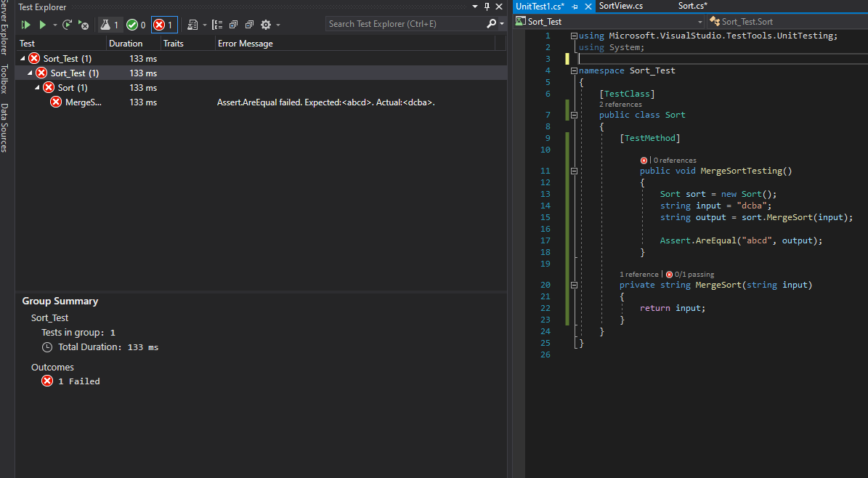Click the failed test CodeLens icon above MergeSortTesting

(x=644, y=160)
